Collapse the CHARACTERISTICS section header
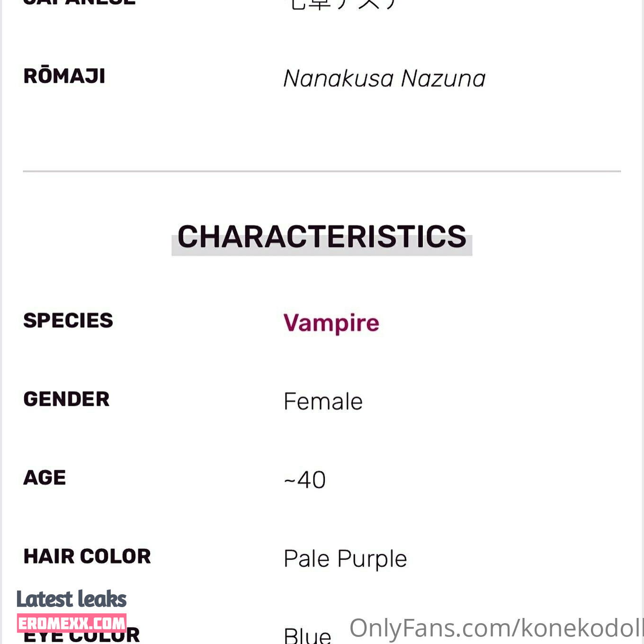 pos(322,236)
